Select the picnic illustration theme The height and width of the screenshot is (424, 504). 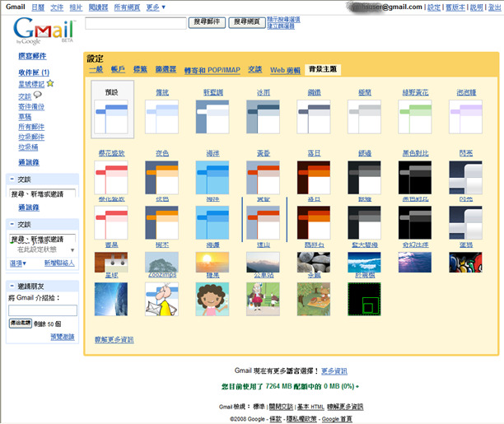314,299
